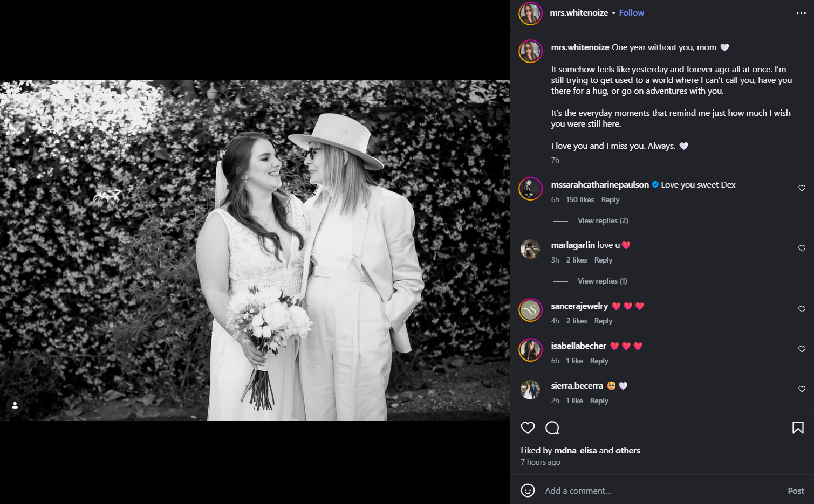Open mrs.whitenoize profile picture in header

[x=530, y=13]
